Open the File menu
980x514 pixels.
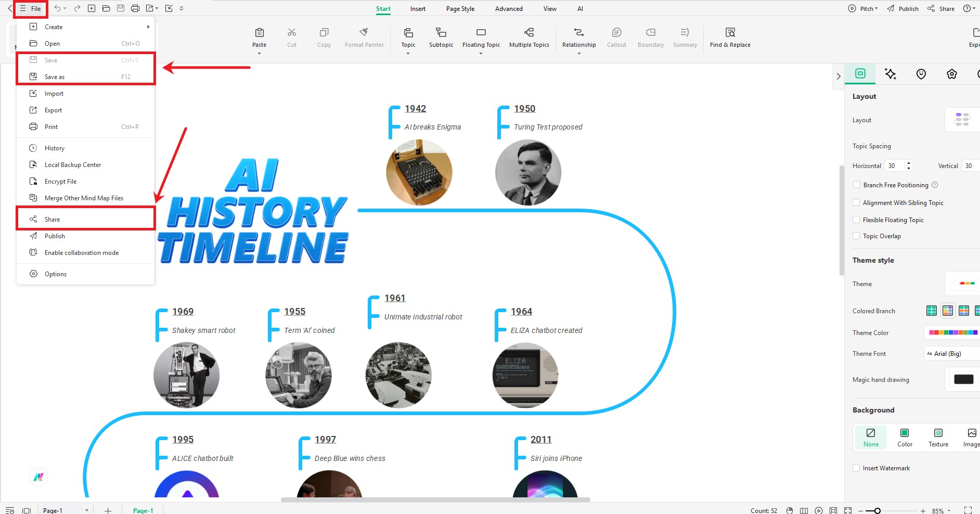click(31, 8)
